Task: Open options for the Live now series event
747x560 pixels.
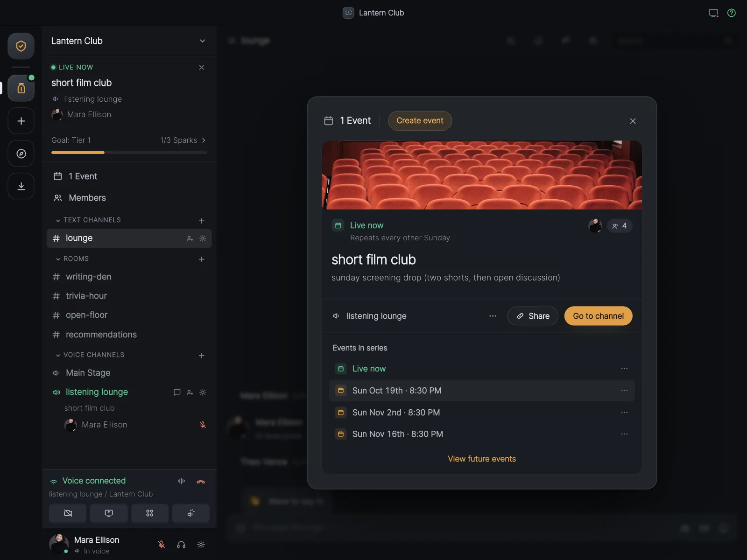Action: pos(624,369)
